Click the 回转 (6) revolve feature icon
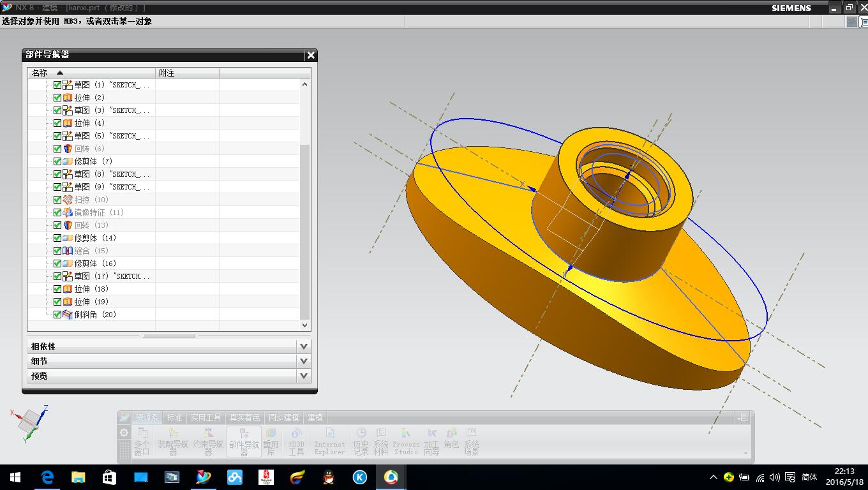The image size is (868, 490). [68, 149]
